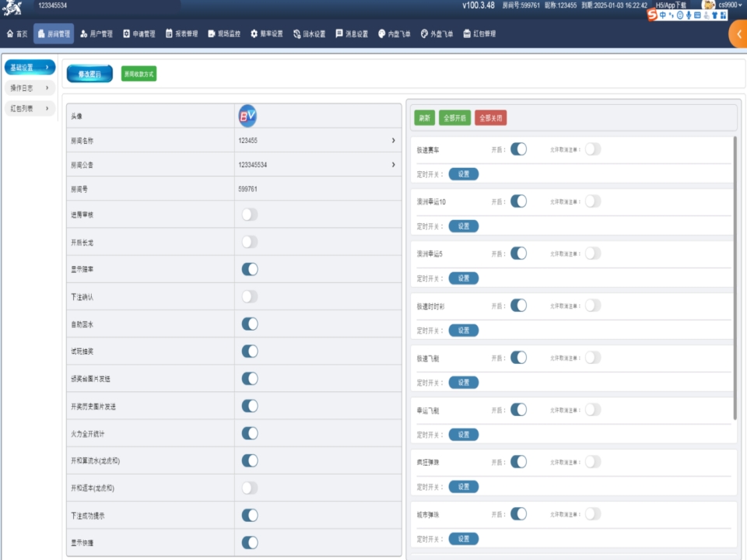Click the H5/App下载 link

pyautogui.click(x=671, y=5)
